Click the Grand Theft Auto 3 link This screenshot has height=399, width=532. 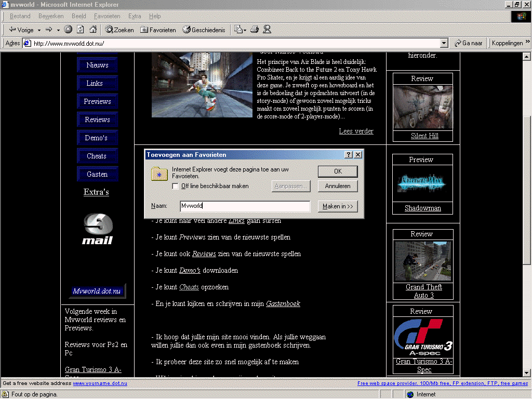point(424,291)
